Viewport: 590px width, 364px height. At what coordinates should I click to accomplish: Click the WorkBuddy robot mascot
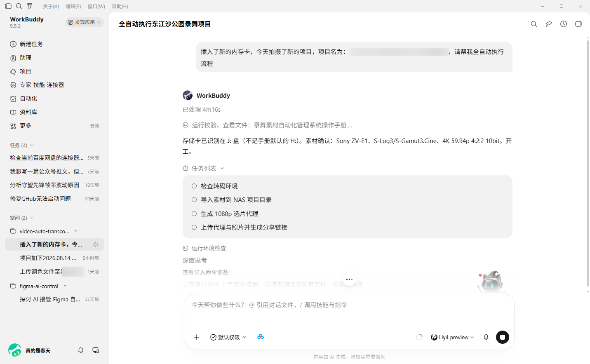tap(491, 282)
